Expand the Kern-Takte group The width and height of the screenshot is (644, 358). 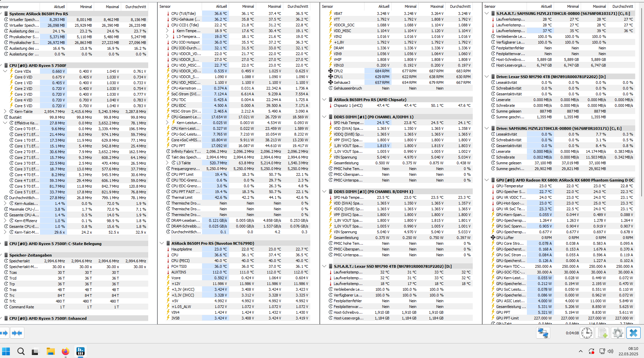pos(5,111)
